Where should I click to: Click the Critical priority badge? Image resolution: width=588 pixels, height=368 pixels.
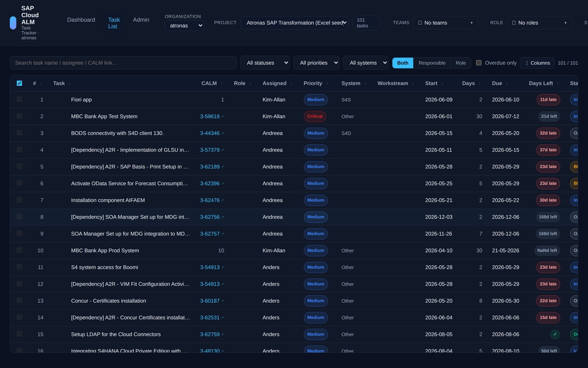tap(315, 117)
